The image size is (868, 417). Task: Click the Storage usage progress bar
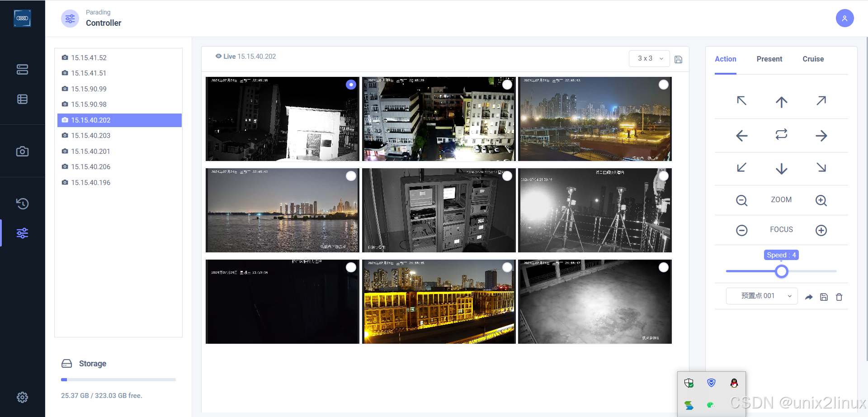118,379
